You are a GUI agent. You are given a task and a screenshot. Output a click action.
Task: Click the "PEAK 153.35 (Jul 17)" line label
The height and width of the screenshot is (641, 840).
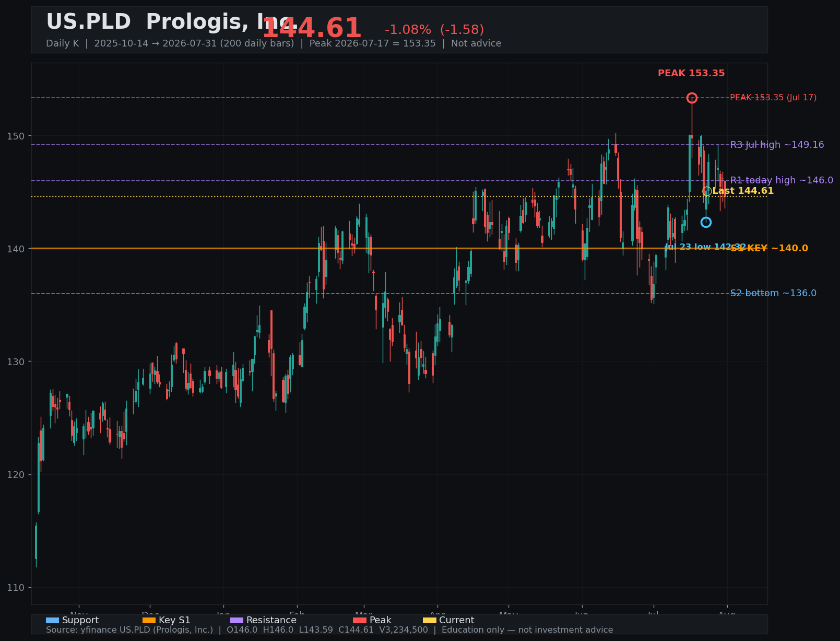[773, 98]
